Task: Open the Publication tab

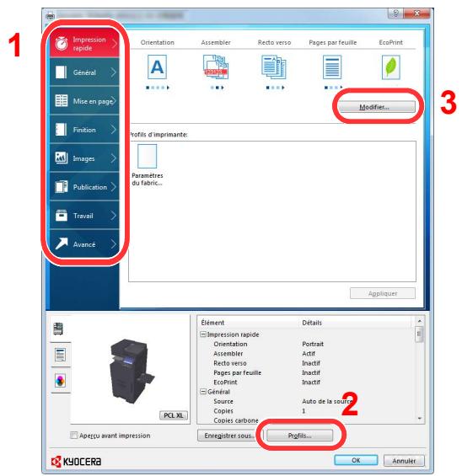Action: coord(84,187)
